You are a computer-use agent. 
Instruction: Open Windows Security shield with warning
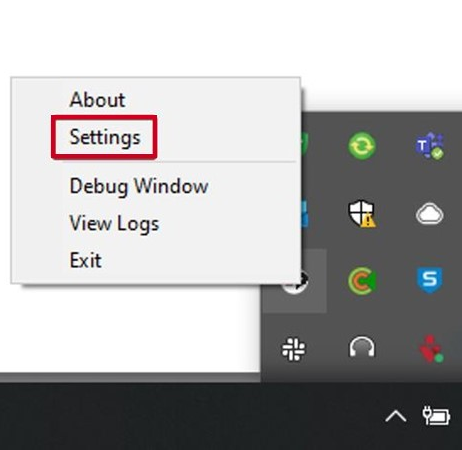click(x=362, y=214)
